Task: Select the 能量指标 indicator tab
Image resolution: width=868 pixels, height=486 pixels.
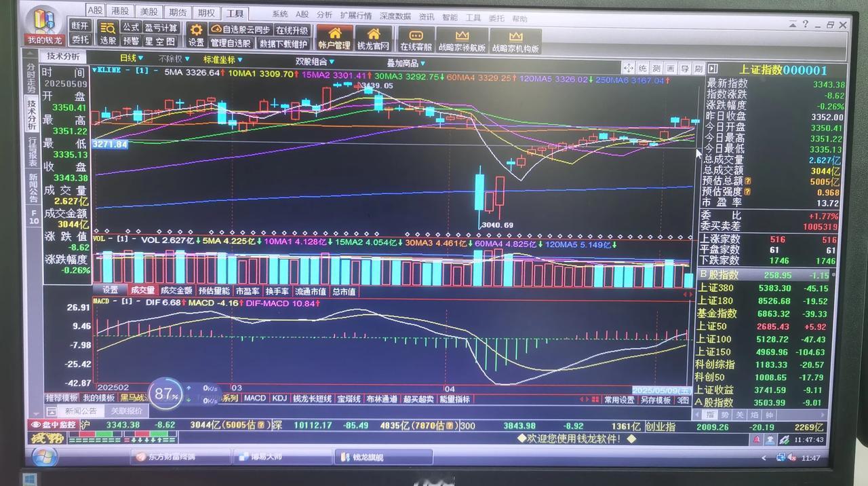Action: coord(455,399)
